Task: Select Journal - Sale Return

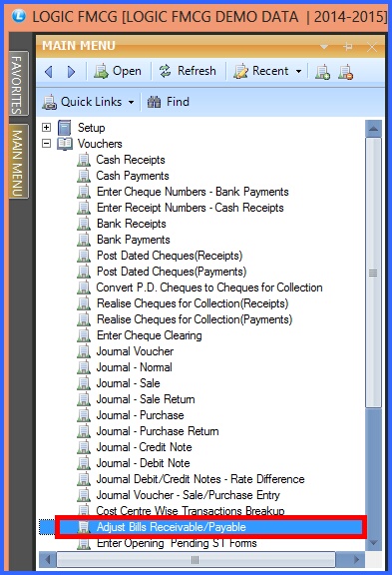Action: pyautogui.click(x=146, y=399)
